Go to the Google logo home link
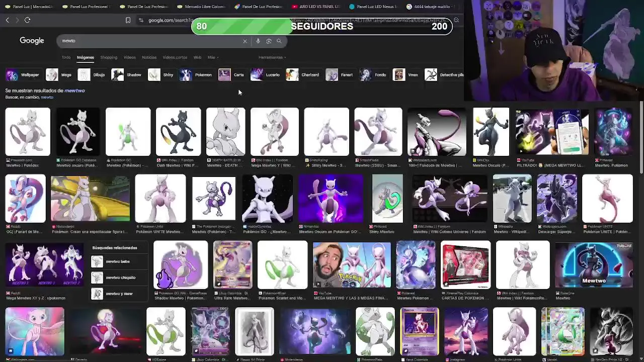This screenshot has width=644, height=362. tap(32, 41)
